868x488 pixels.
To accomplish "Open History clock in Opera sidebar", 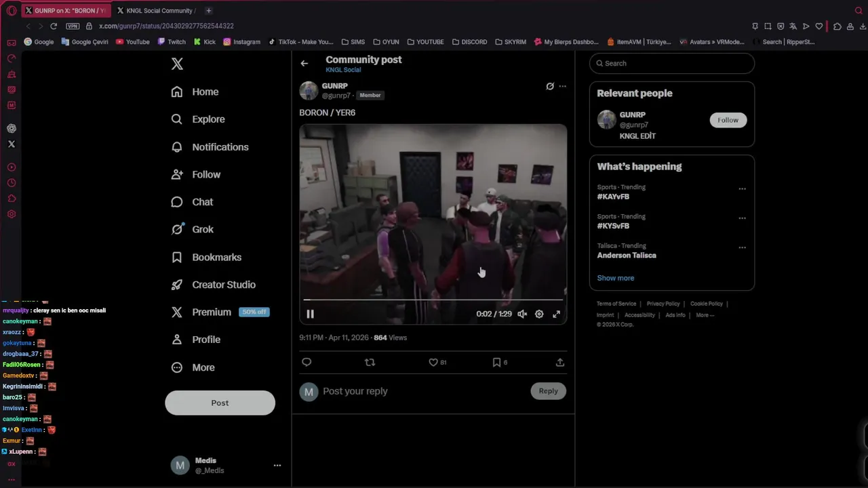I will (12, 183).
